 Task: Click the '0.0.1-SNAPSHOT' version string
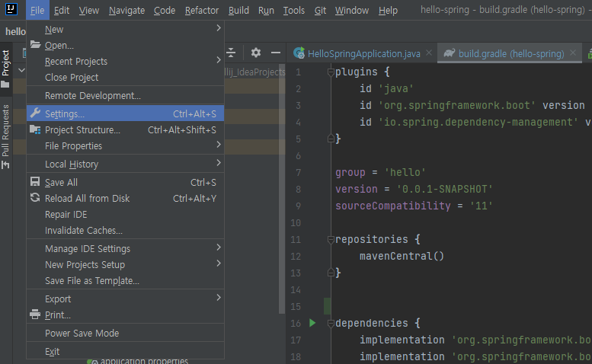point(444,189)
